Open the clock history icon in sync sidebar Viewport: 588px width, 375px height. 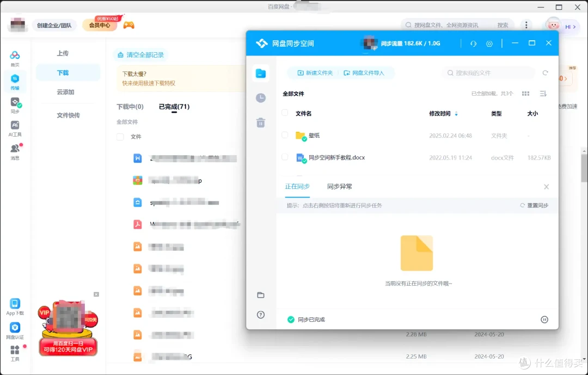pyautogui.click(x=261, y=98)
